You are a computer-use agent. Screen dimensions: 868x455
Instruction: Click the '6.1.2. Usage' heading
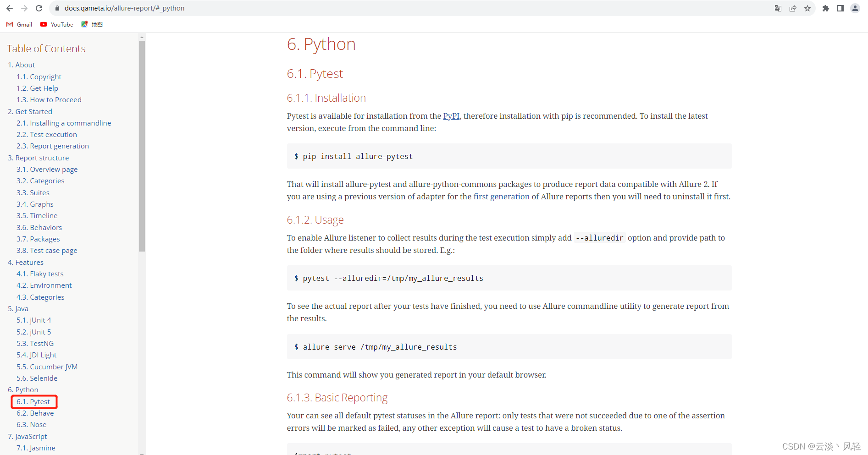pos(315,220)
